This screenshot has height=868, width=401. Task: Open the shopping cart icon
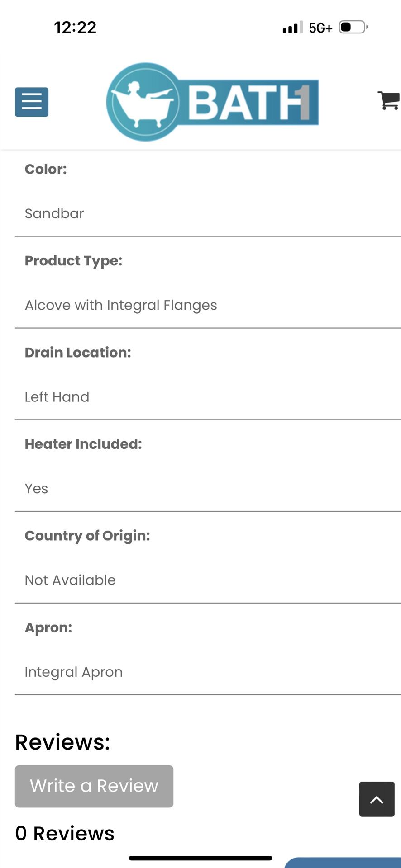[389, 100]
